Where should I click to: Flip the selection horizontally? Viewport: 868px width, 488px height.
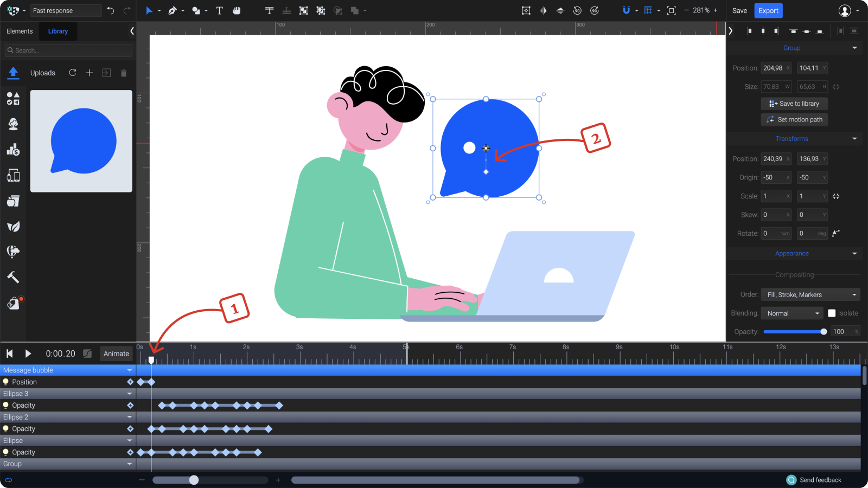(543, 10)
